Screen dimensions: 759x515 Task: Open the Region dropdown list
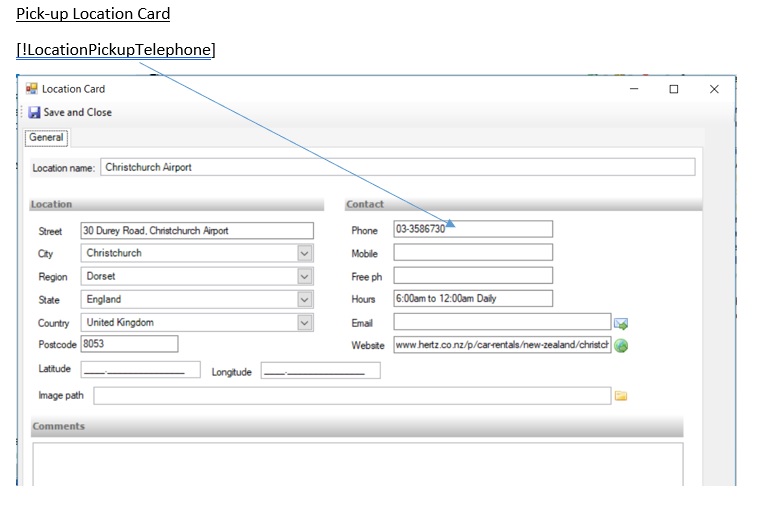[305, 277]
